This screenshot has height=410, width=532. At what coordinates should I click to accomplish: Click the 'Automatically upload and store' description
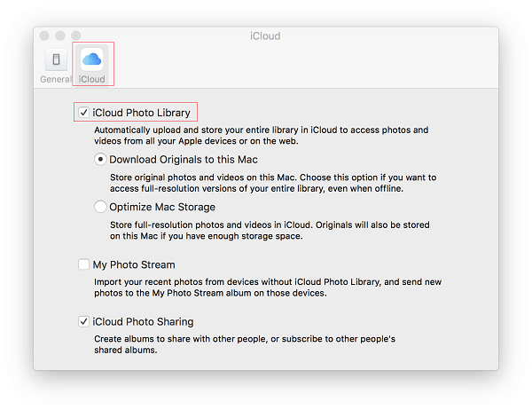pyautogui.click(x=262, y=135)
